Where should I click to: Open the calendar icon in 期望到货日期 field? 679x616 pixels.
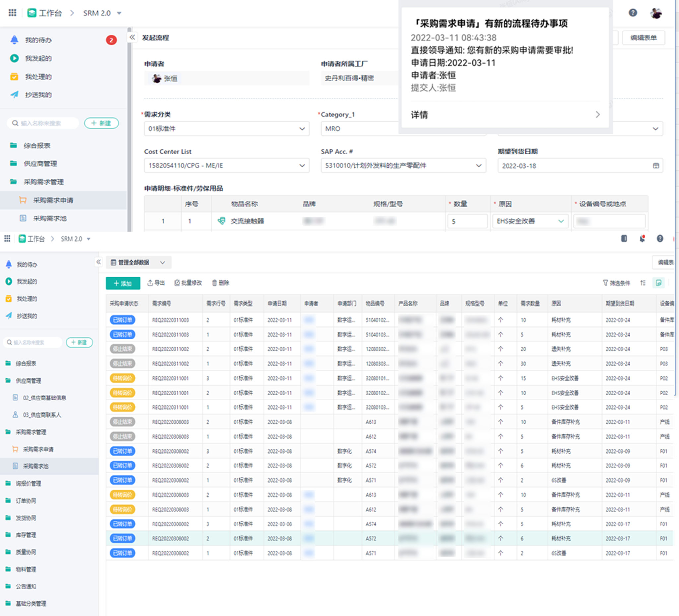(656, 166)
